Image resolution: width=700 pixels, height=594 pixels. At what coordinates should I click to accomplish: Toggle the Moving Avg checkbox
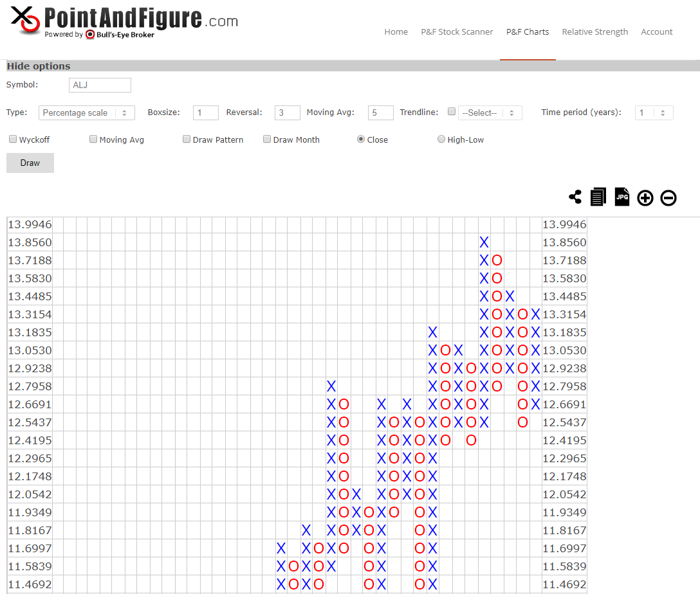click(x=93, y=139)
